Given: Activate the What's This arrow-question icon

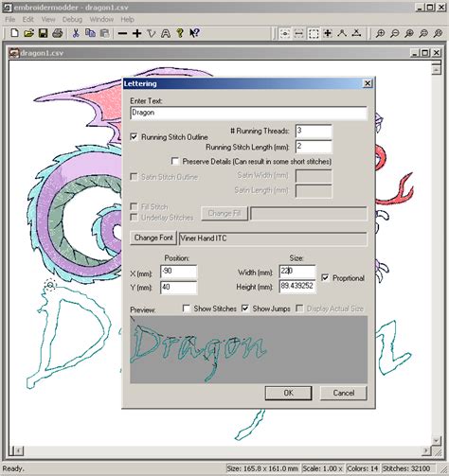Looking at the screenshot, I should click(194, 33).
